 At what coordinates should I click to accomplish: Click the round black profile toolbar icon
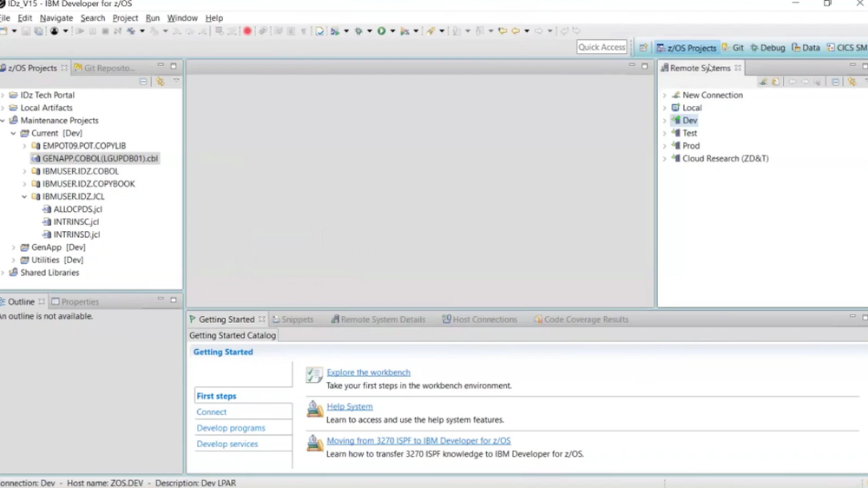pos(54,31)
